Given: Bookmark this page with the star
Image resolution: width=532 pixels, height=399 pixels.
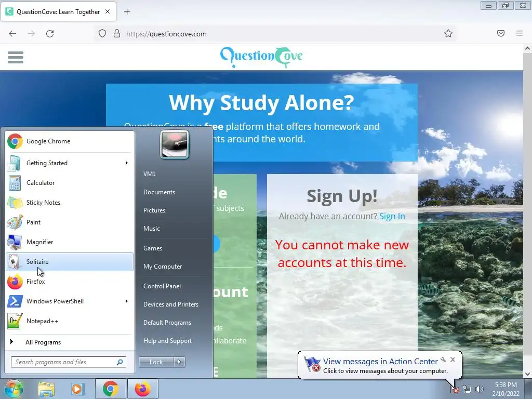Looking at the screenshot, I should [x=448, y=33].
